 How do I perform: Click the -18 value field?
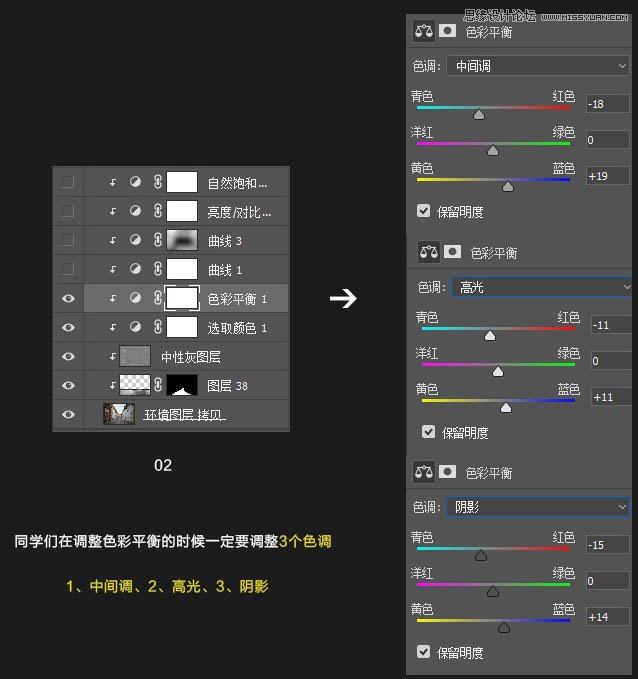(607, 104)
